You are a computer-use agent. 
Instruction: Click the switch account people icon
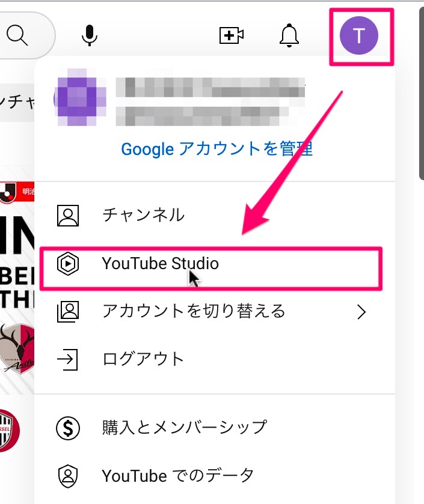(68, 311)
